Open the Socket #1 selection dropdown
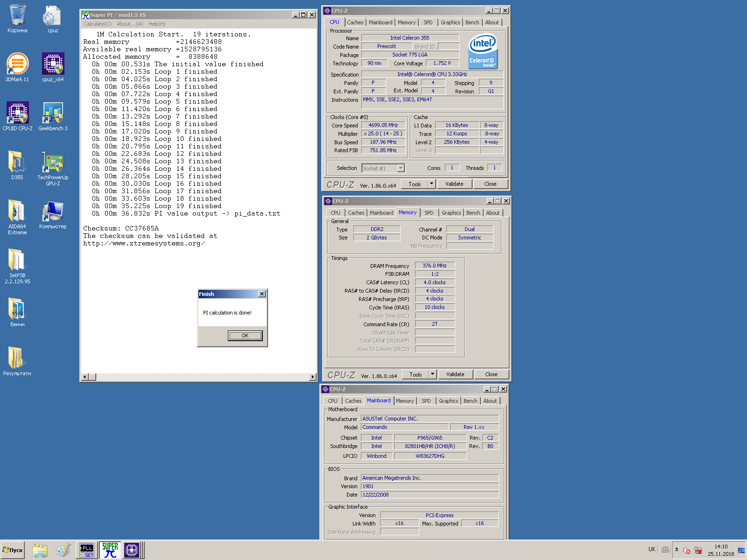This screenshot has width=747, height=560. pyautogui.click(x=401, y=168)
